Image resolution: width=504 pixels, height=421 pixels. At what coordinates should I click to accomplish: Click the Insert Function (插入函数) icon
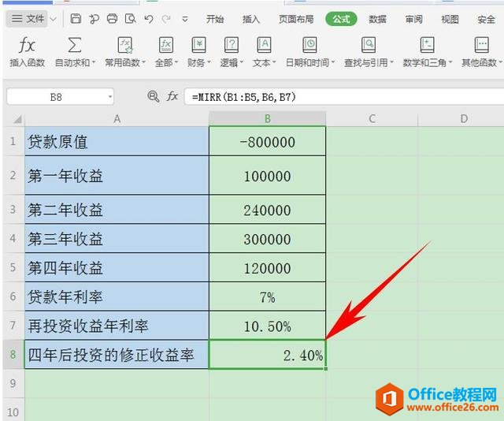tap(27, 45)
